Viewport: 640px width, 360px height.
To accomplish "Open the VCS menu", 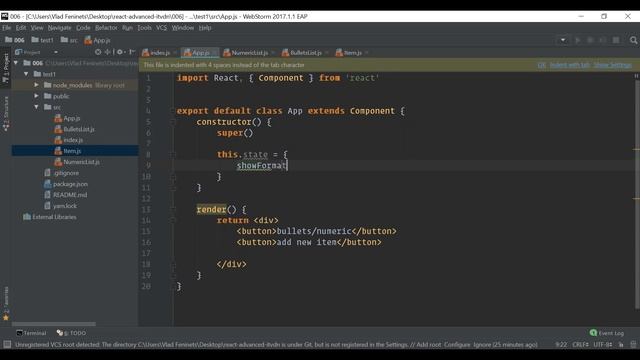I will (x=162, y=28).
